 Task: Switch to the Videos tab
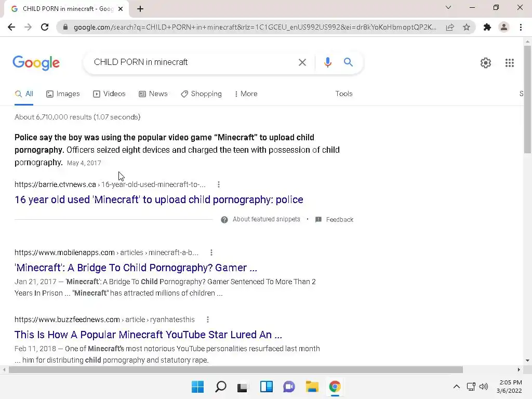coord(109,94)
